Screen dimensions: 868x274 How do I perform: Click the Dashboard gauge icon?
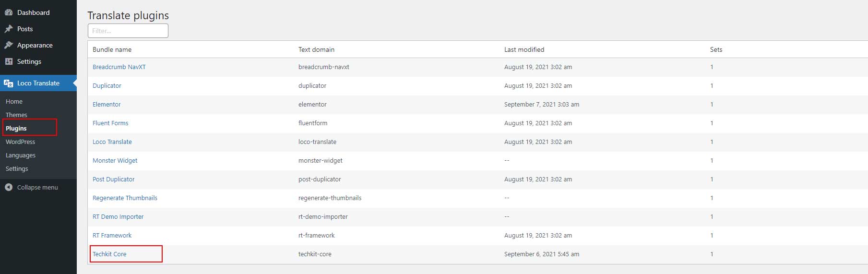pos(9,12)
